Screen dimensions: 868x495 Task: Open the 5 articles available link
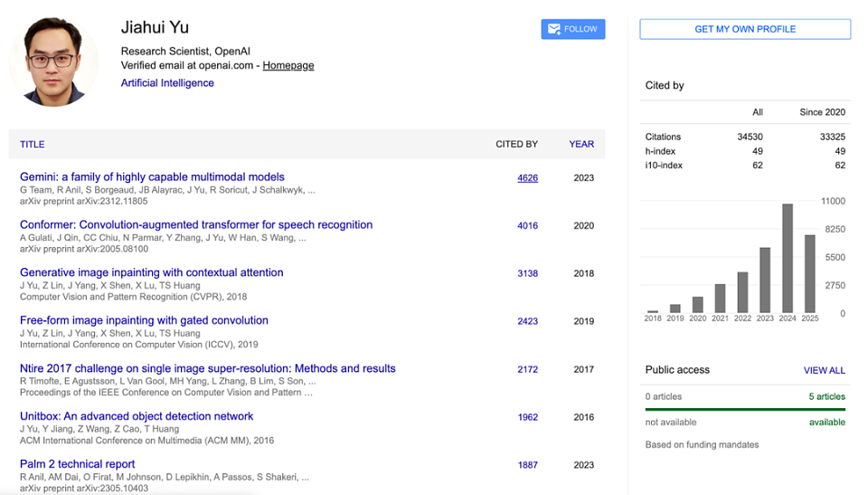[827, 396]
